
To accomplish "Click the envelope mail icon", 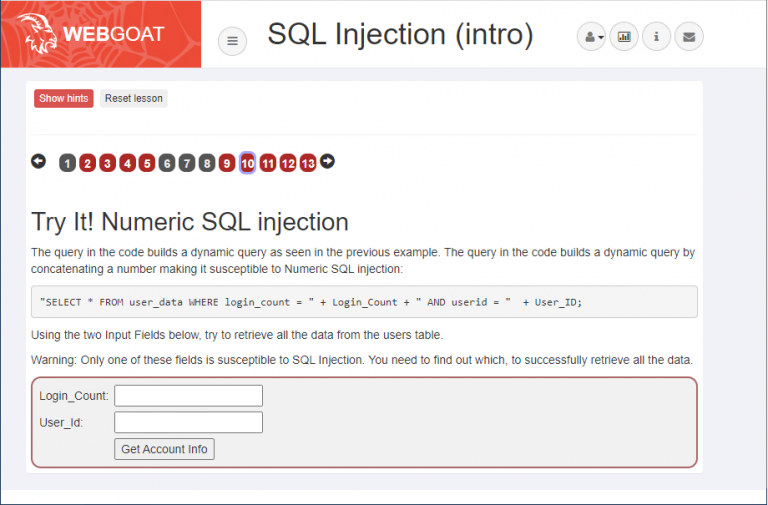I will pos(688,37).
